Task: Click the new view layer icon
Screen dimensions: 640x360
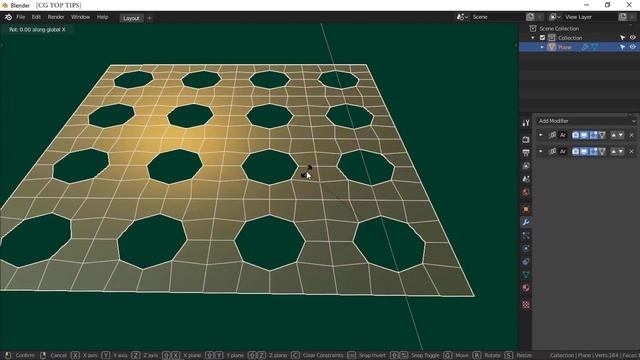Action: pos(622,17)
